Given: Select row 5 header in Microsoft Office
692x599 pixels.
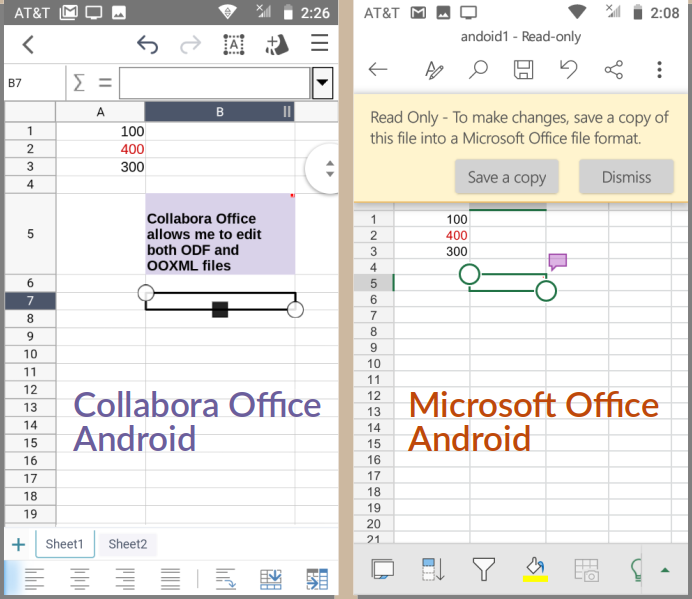Looking at the screenshot, I should [x=373, y=283].
